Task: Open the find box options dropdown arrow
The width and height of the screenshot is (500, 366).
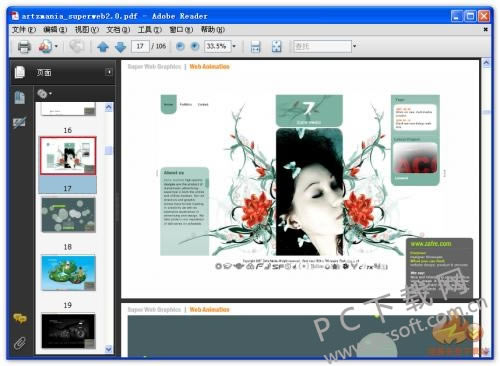Action: (354, 46)
